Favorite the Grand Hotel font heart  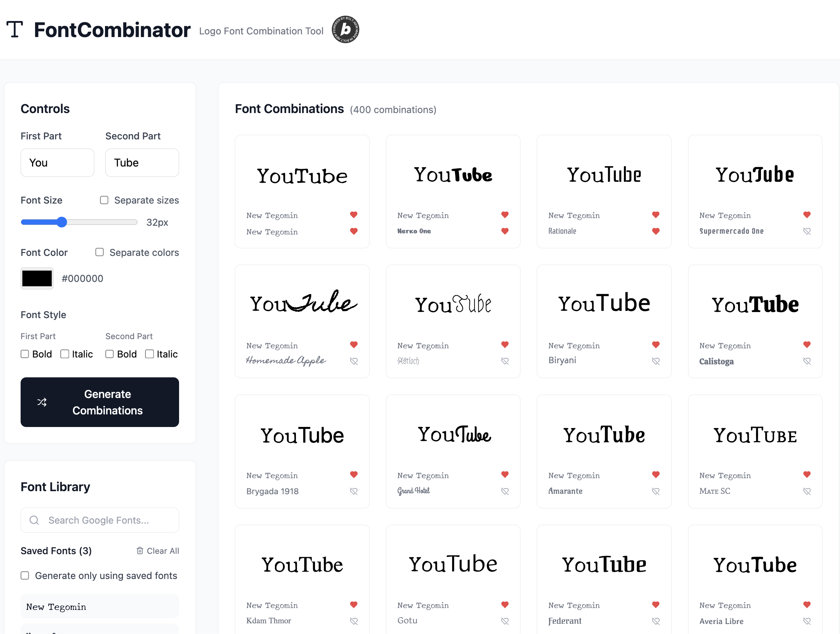[505, 491]
